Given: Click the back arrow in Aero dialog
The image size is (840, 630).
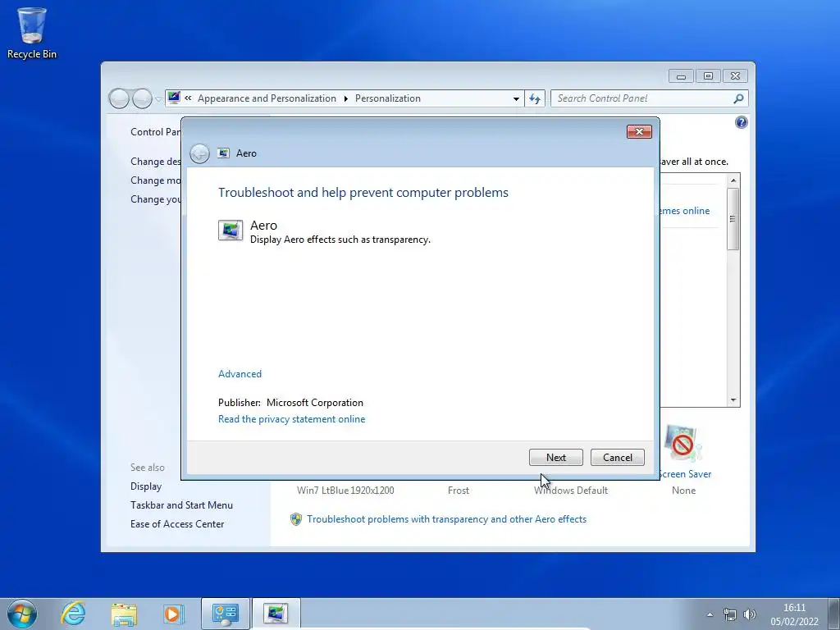Looking at the screenshot, I should 199,153.
